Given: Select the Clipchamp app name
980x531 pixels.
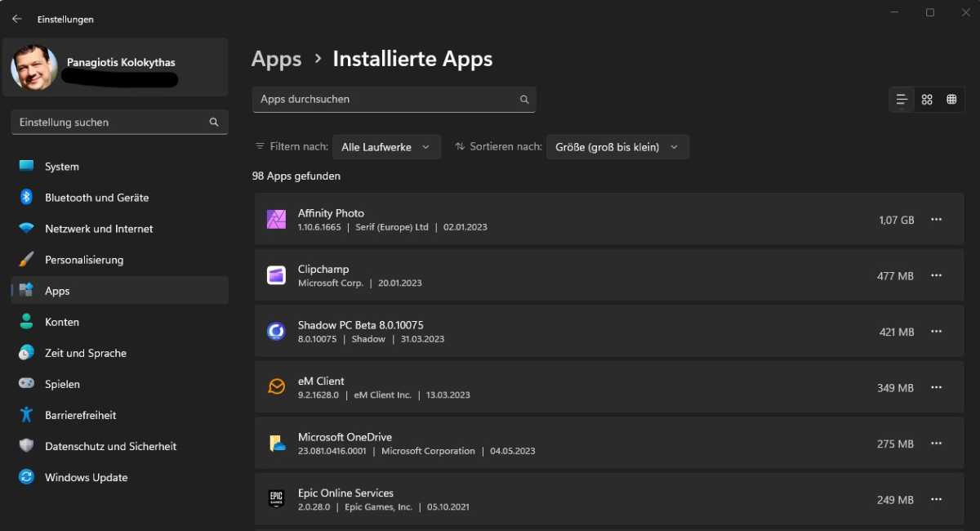Looking at the screenshot, I should tap(323, 269).
